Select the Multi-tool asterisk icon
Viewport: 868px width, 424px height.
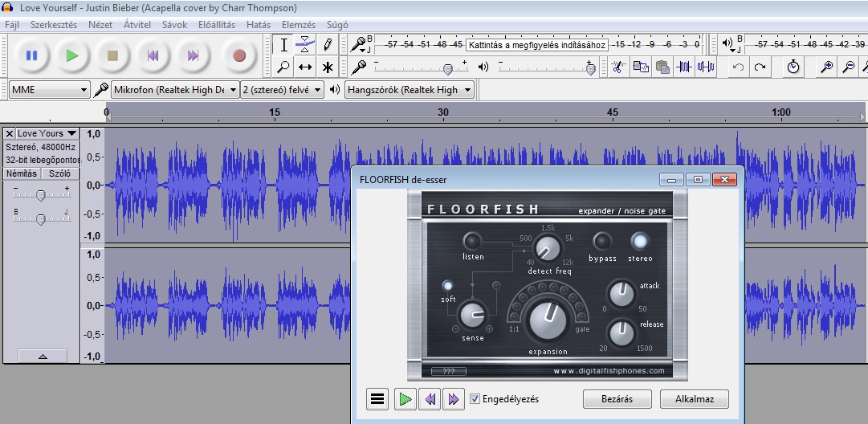(328, 67)
